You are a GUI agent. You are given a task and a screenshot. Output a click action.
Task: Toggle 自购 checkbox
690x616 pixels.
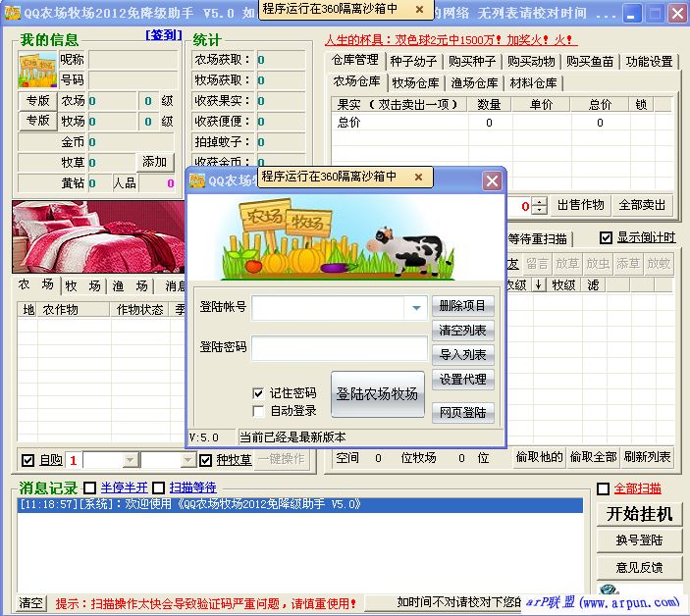(x=27, y=460)
